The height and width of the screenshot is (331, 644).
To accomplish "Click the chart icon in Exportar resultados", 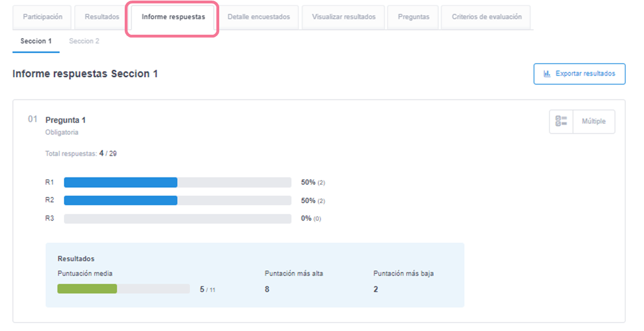I will (x=547, y=73).
